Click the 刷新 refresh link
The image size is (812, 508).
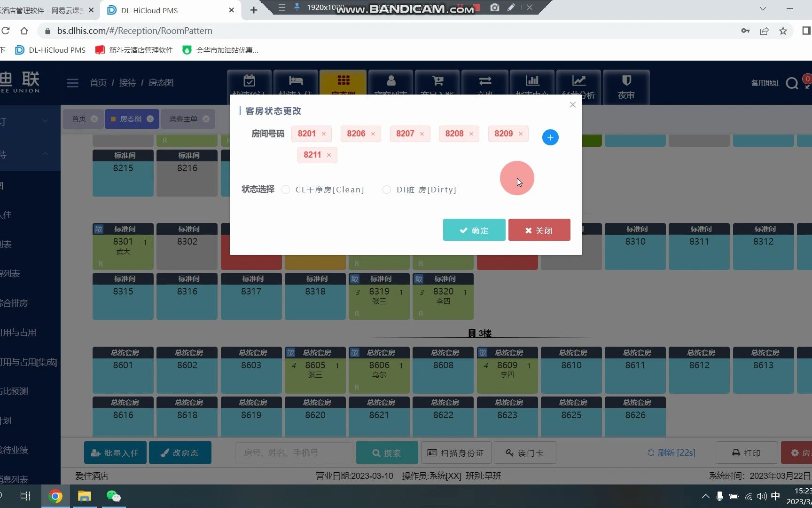click(671, 452)
